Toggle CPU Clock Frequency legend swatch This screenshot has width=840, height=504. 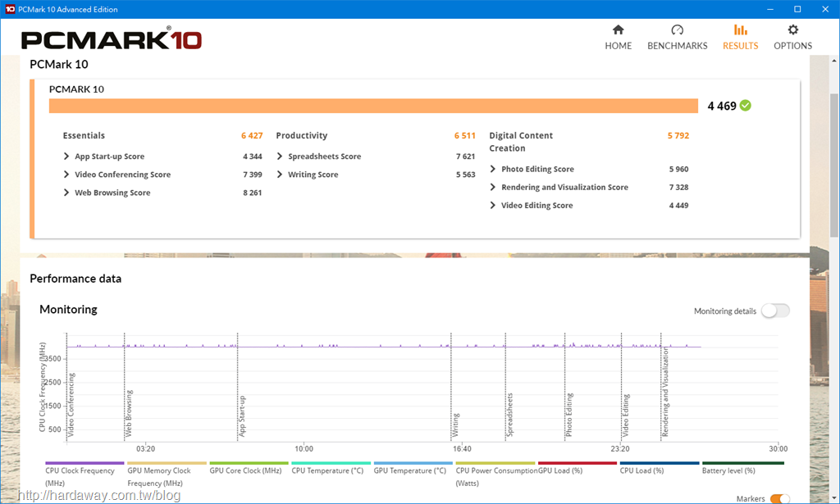tap(84, 463)
